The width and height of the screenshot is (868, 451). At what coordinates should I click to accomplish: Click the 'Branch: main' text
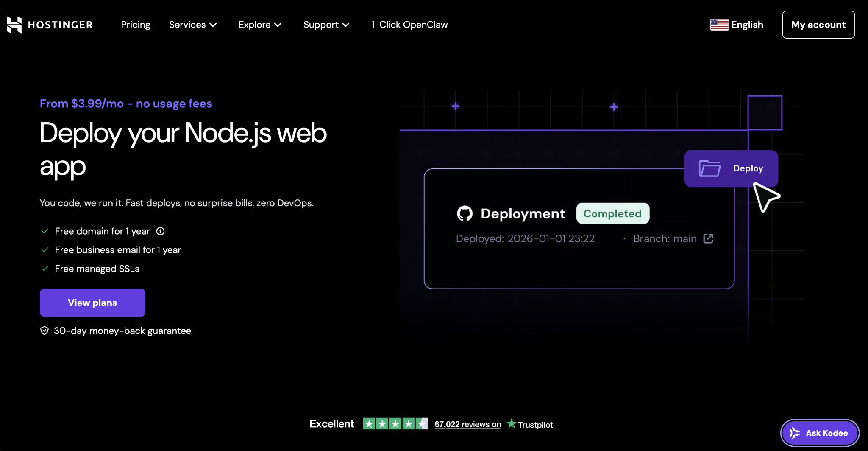(x=665, y=238)
